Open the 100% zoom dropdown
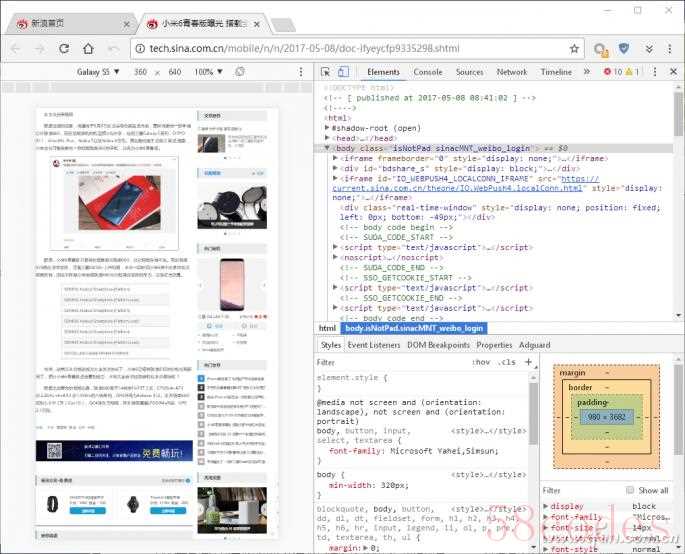The image size is (685, 554). (208, 72)
